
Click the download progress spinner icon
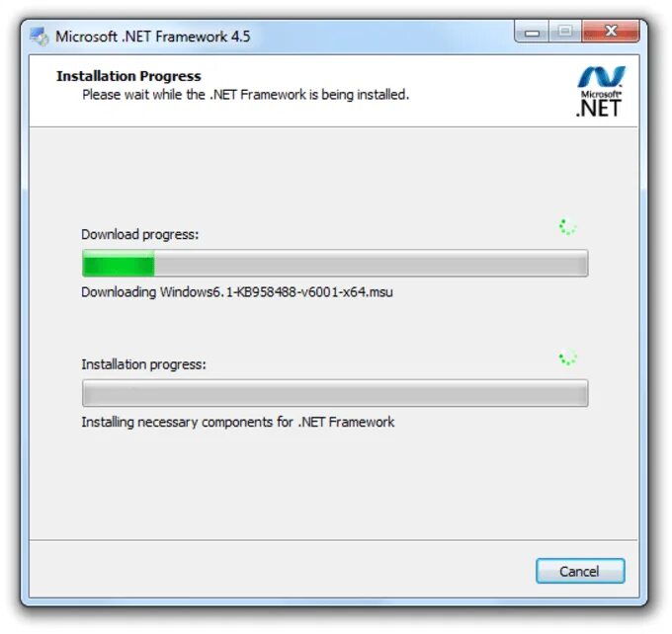tap(567, 226)
